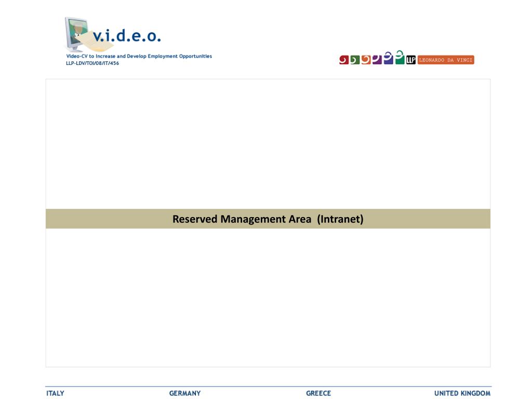
Task: Click the dark green spiral programme icon
Action: (x=355, y=60)
